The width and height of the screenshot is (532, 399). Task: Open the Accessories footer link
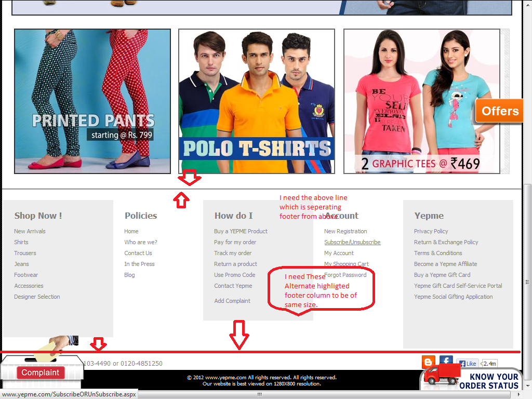tap(29, 286)
